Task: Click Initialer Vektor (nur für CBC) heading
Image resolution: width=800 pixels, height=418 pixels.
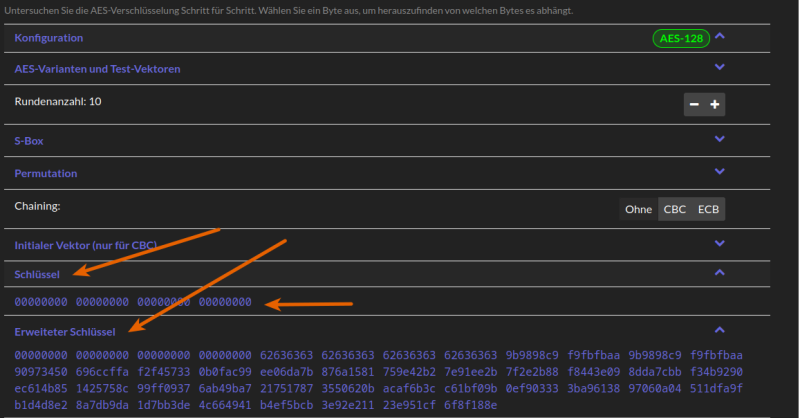Action: 85,245
